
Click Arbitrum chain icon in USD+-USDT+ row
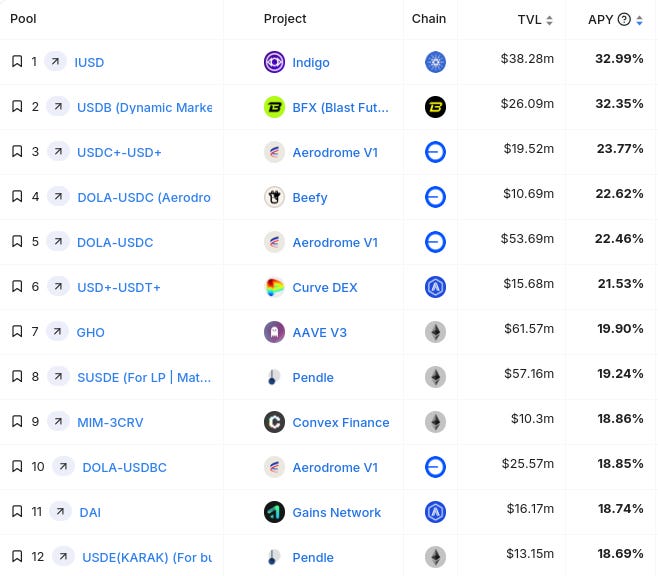436,287
